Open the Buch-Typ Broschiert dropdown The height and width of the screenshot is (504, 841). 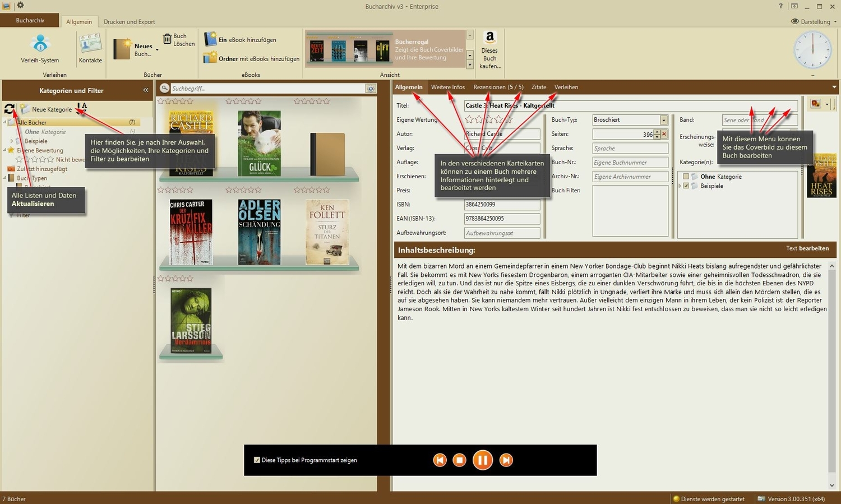tap(664, 120)
